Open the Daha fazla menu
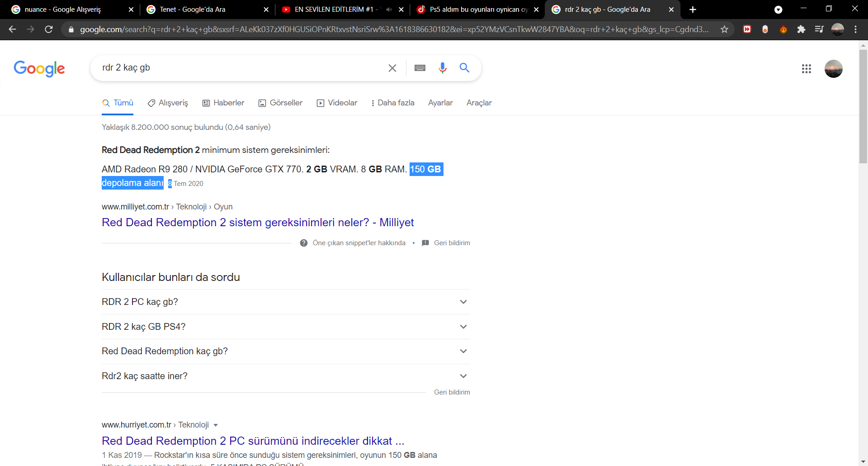The image size is (868, 466). click(x=392, y=103)
